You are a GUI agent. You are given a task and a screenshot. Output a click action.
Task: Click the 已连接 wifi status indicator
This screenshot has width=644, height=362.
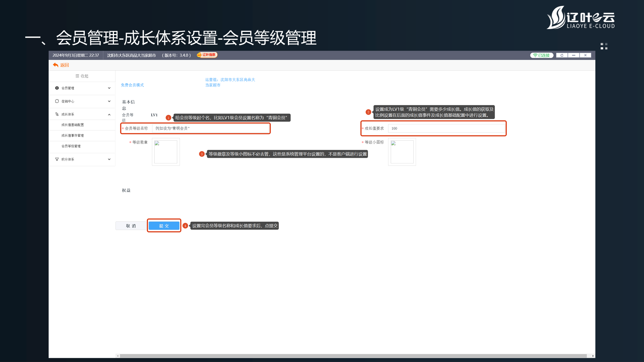[x=542, y=55]
